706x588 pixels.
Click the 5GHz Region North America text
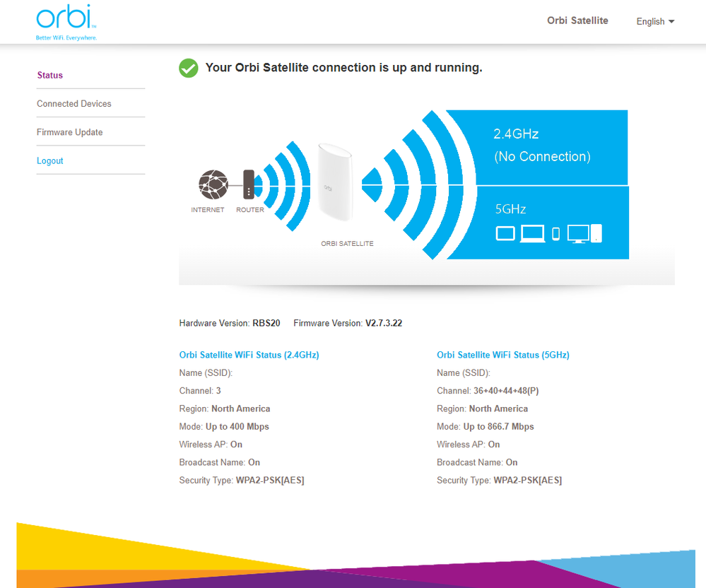point(482,408)
